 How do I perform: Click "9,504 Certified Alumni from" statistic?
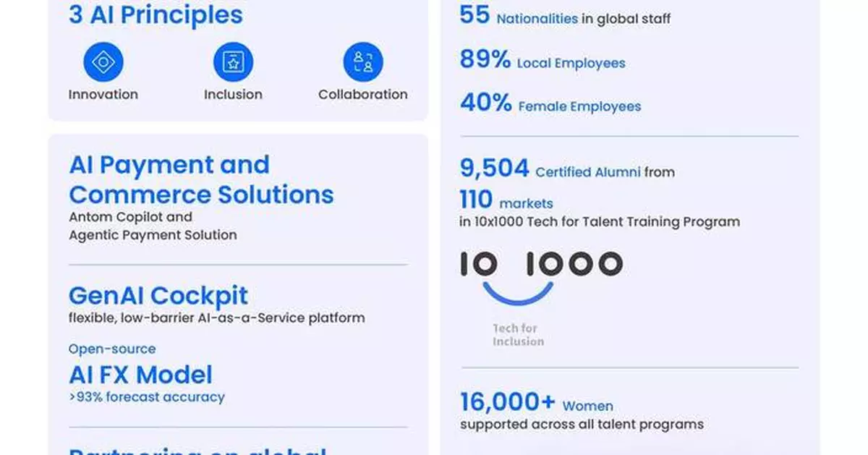click(567, 169)
